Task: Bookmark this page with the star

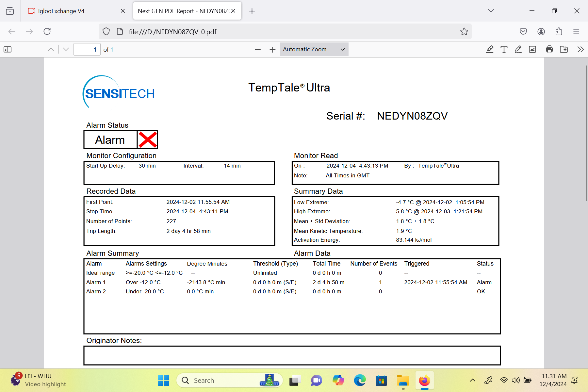Action: click(x=464, y=31)
